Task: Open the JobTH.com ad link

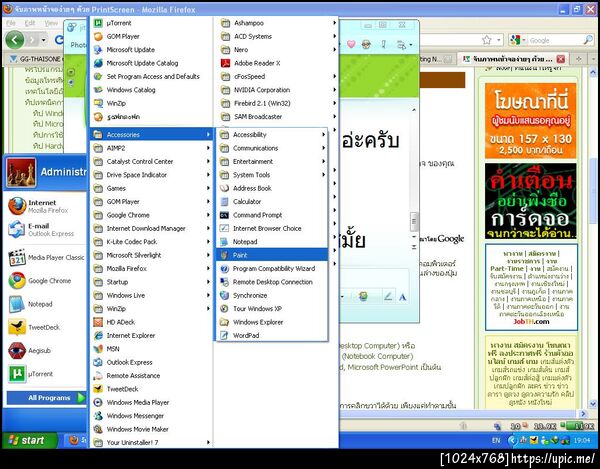Action: point(531,322)
